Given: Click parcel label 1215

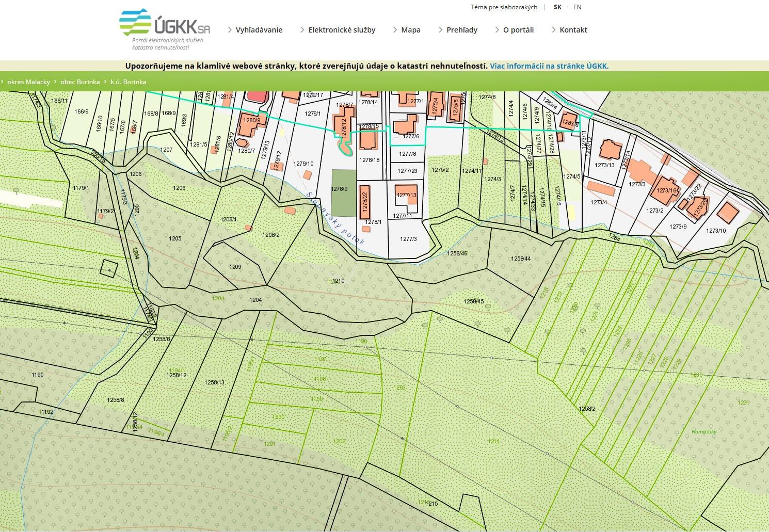Looking at the screenshot, I should click(431, 504).
